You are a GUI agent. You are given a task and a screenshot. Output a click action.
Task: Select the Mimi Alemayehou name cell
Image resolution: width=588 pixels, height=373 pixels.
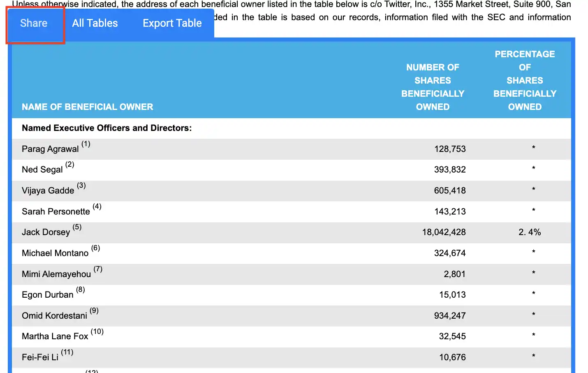tap(56, 274)
